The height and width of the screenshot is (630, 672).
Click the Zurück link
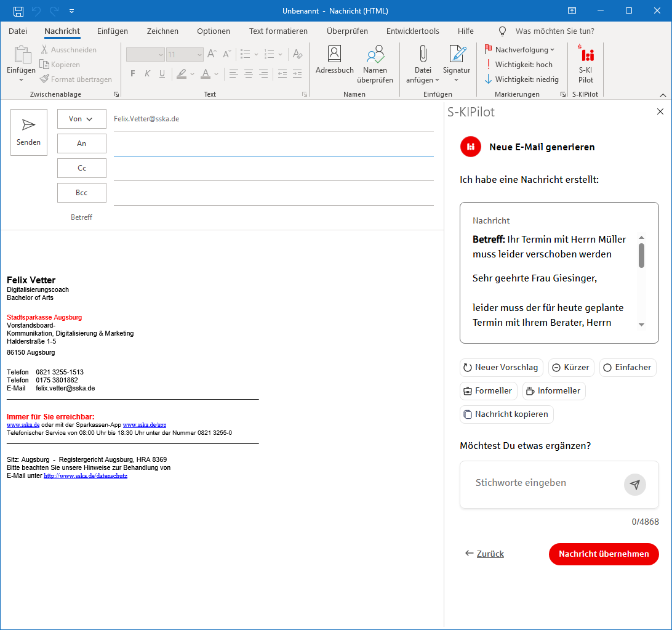[x=484, y=554]
